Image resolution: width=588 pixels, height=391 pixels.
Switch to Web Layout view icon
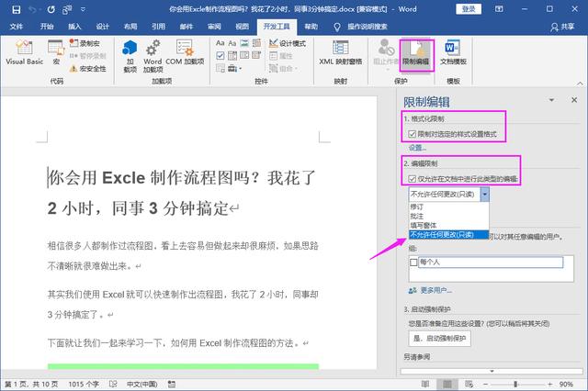tap(469, 384)
